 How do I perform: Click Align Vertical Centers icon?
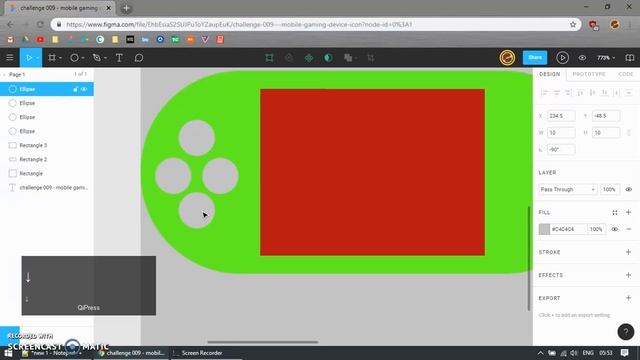[592, 93]
